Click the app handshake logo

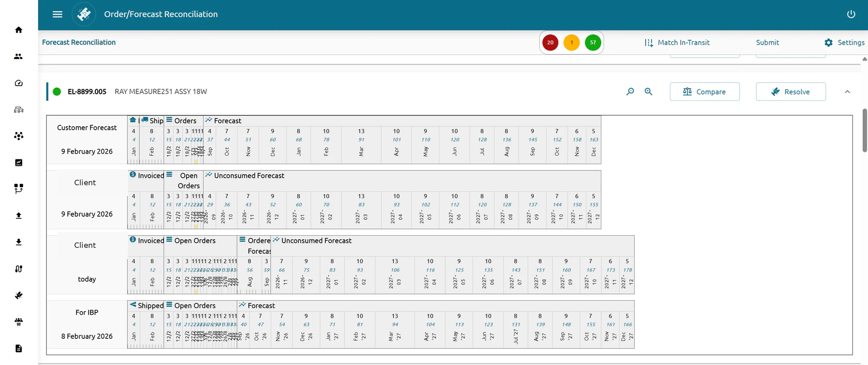84,14
